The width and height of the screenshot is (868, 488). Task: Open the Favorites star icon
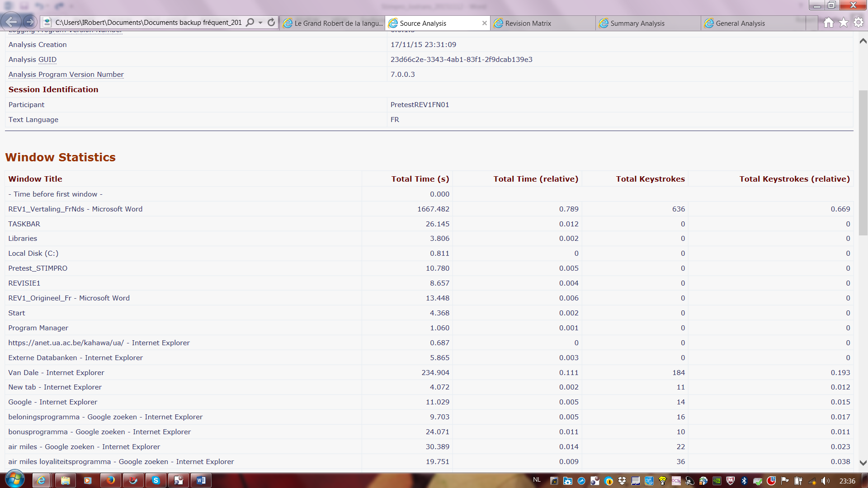844,23
